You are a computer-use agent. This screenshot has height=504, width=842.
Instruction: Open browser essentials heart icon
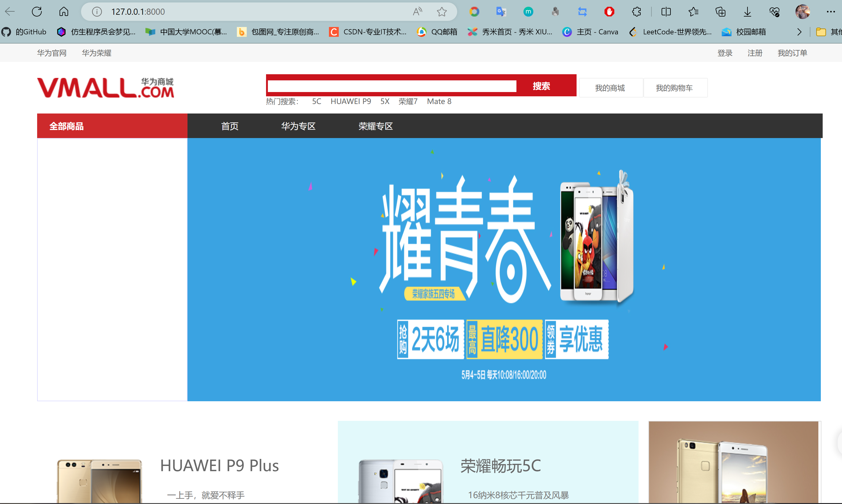tap(774, 12)
